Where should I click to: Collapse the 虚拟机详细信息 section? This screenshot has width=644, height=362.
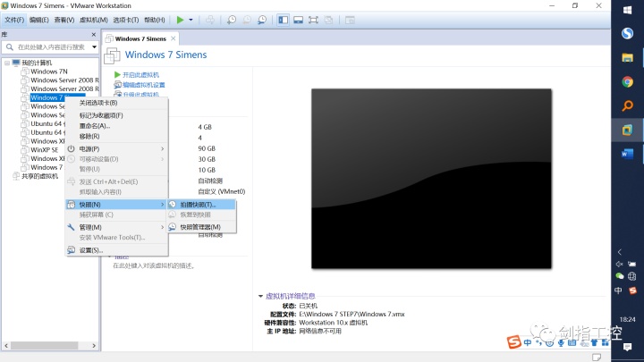click(260, 296)
